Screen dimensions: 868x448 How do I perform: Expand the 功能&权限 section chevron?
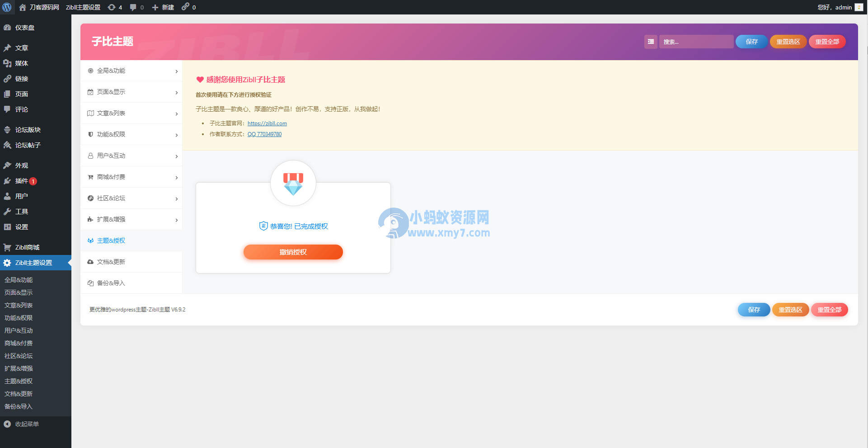tap(176, 135)
